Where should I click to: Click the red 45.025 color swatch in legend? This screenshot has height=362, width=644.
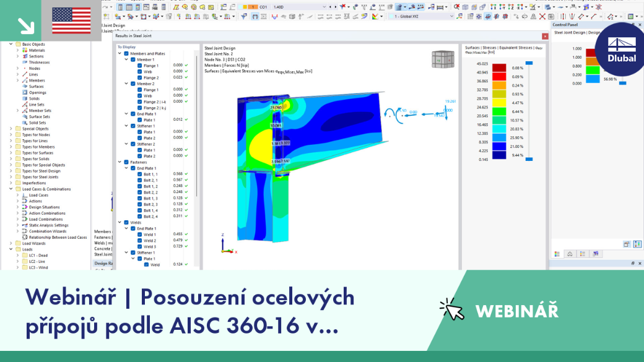click(x=499, y=67)
